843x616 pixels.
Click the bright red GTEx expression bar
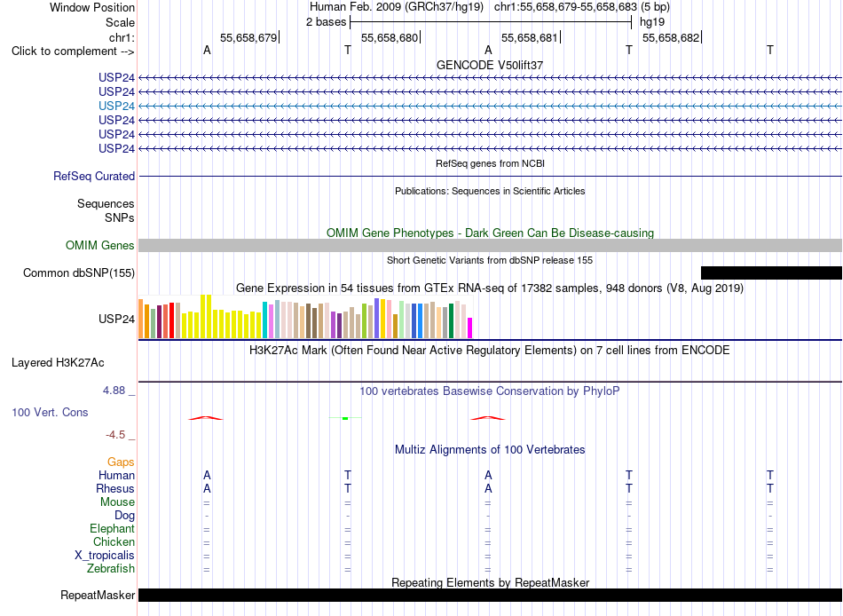(171, 320)
